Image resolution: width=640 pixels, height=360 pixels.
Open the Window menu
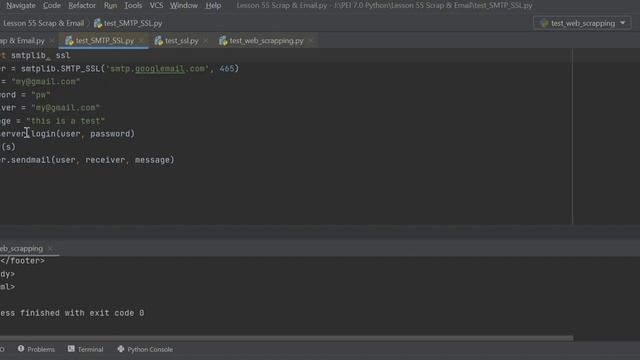(184, 5)
